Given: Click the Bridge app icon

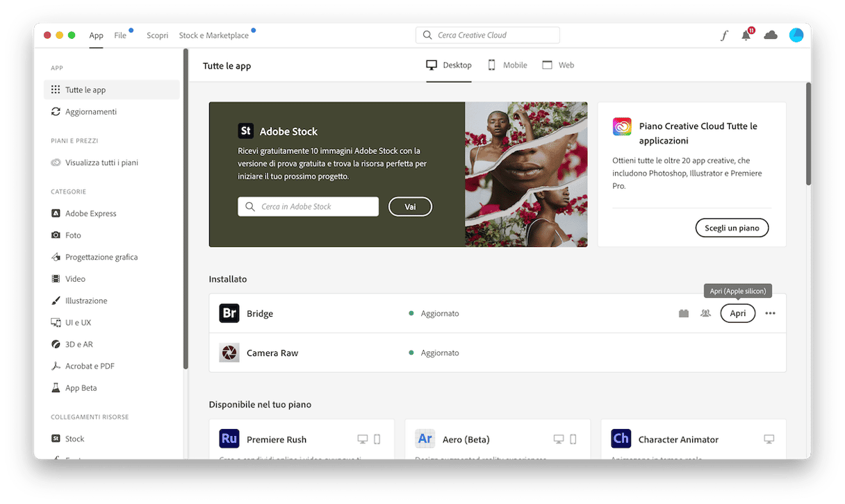Looking at the screenshot, I should tap(229, 313).
